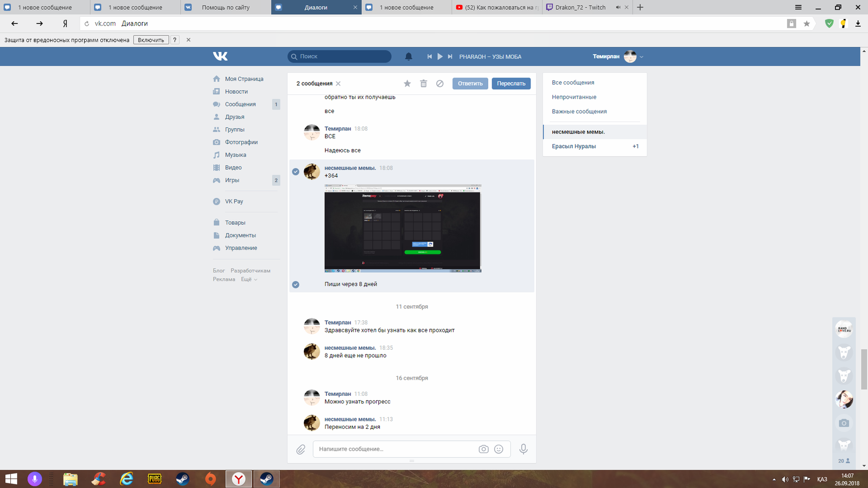Open camera icon in message field
The width and height of the screenshot is (868, 488).
(x=483, y=449)
